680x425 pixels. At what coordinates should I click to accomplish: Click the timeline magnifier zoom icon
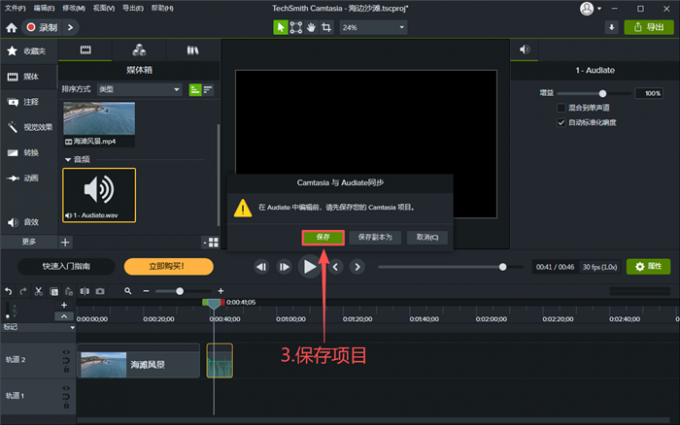pyautogui.click(x=128, y=291)
